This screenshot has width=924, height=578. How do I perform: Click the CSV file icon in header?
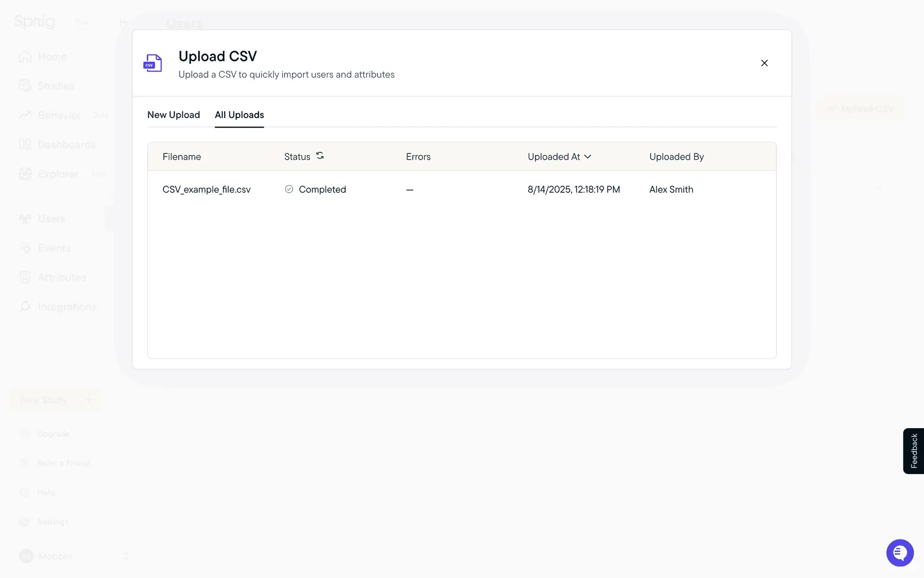click(153, 63)
